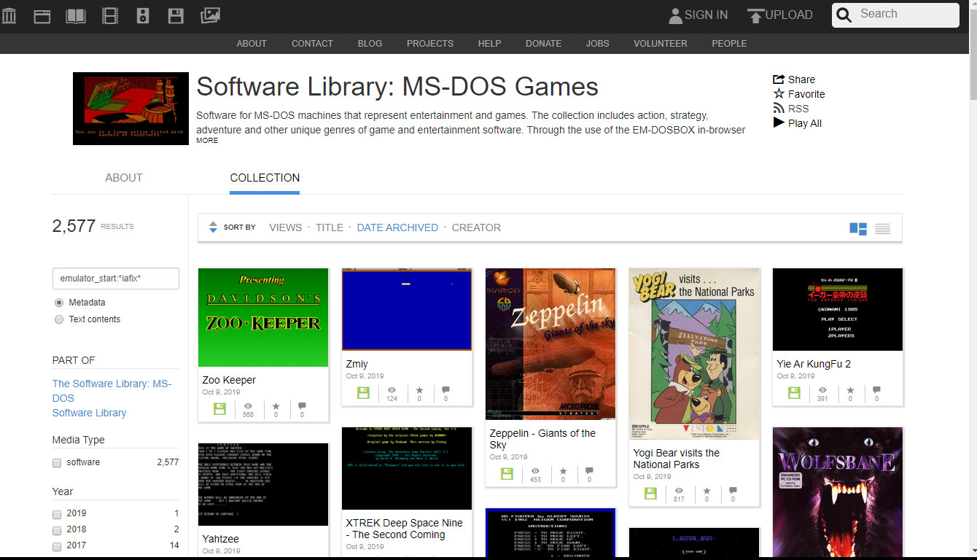Open the Software floppy-disk icon in top bar
This screenshot has height=560, width=977.
pyautogui.click(x=176, y=15)
